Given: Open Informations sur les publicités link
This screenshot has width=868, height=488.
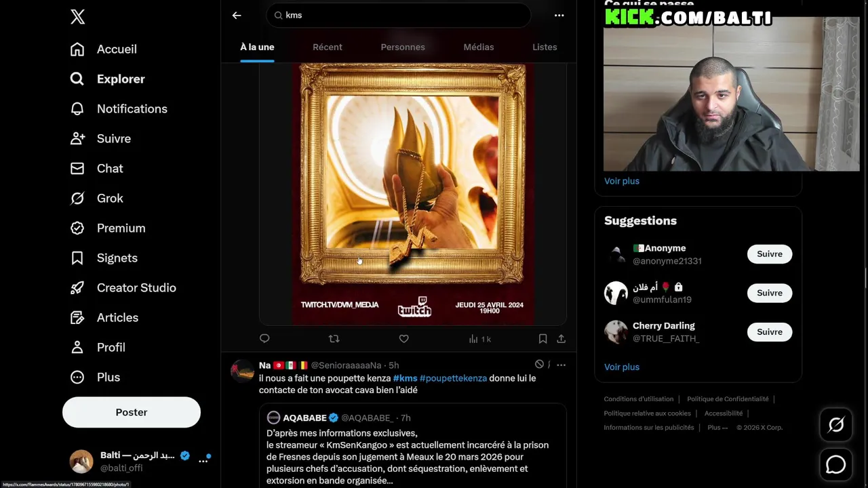Looking at the screenshot, I should point(649,428).
